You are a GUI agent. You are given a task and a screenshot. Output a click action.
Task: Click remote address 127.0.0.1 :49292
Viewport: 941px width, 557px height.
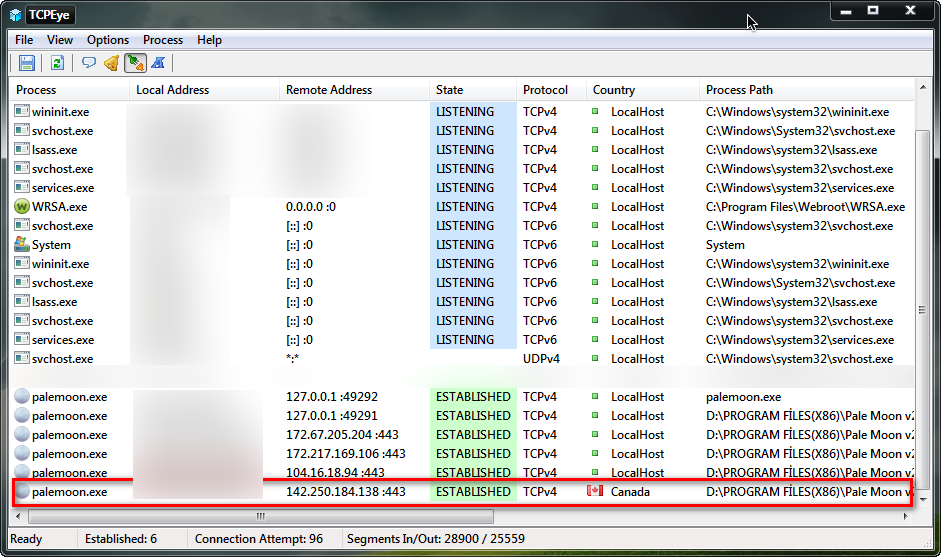pos(332,397)
